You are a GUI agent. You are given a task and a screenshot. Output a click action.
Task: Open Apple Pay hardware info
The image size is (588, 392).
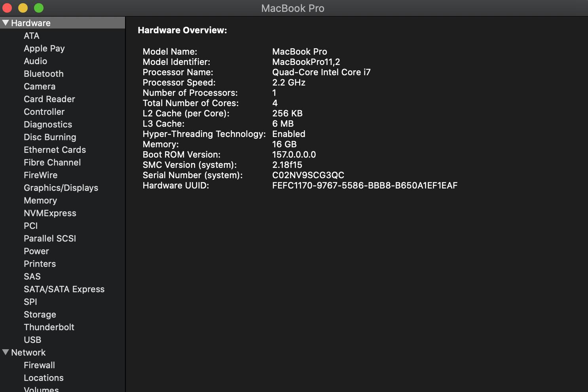[x=44, y=49]
